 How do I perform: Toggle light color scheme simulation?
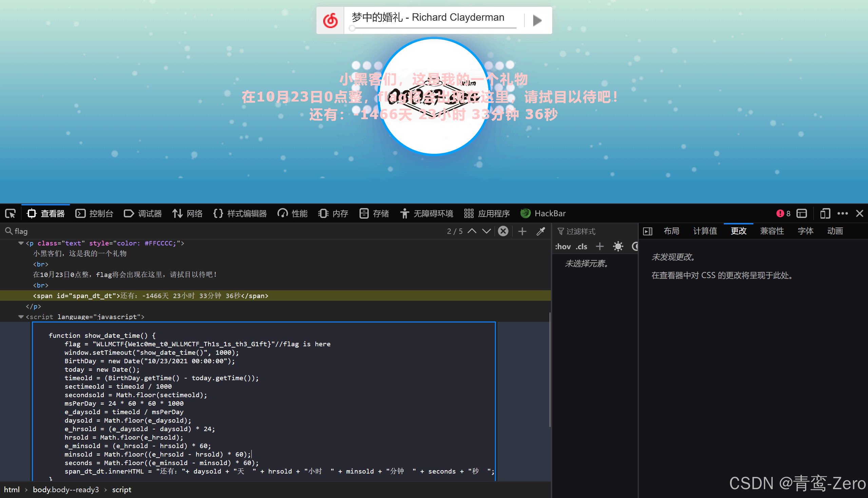tap(618, 246)
